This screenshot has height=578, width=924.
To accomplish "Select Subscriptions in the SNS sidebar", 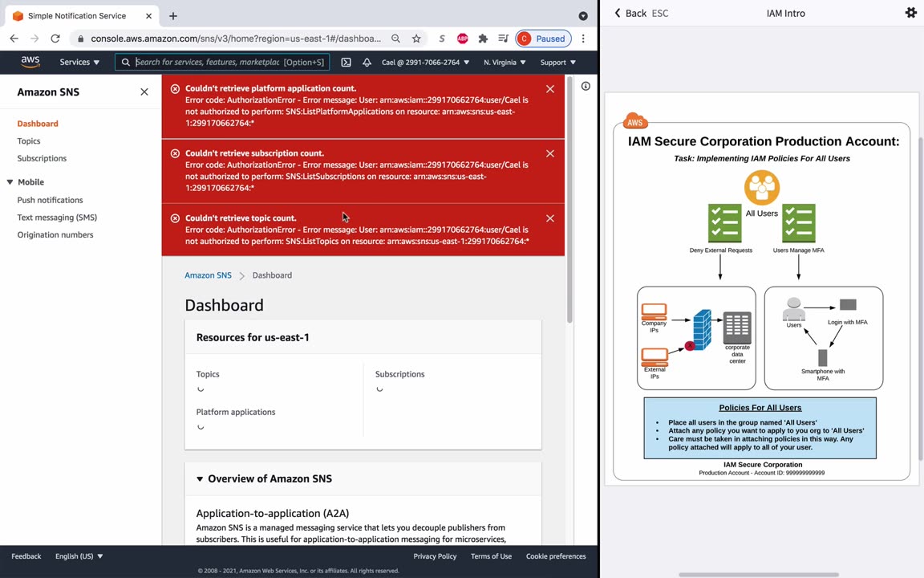I will [42, 158].
